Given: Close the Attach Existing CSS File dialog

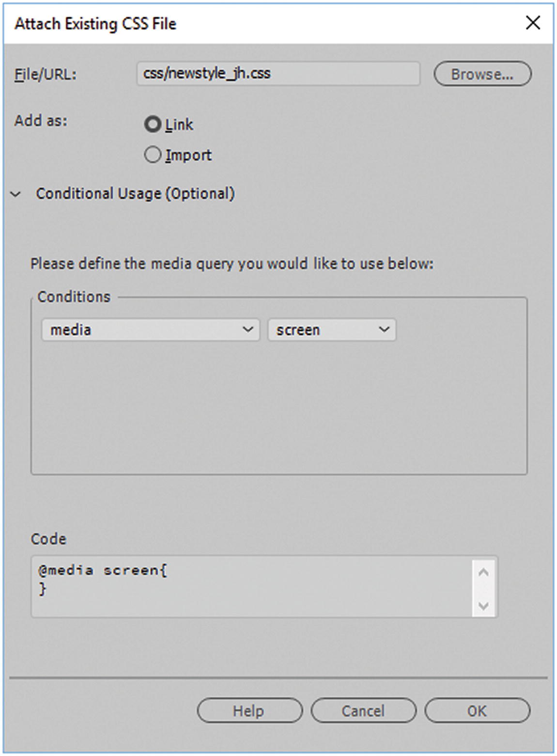Looking at the screenshot, I should (533, 23).
